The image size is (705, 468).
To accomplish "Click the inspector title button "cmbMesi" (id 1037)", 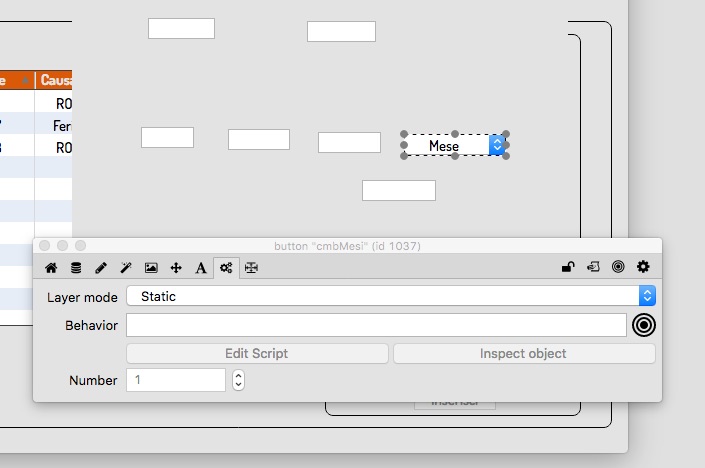I will [347, 246].
